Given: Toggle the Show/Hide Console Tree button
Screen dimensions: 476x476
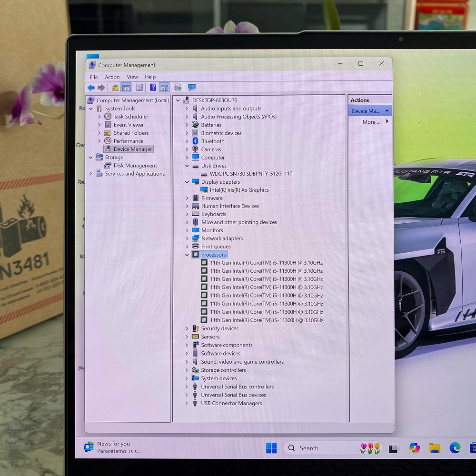Looking at the screenshot, I should pos(126,88).
